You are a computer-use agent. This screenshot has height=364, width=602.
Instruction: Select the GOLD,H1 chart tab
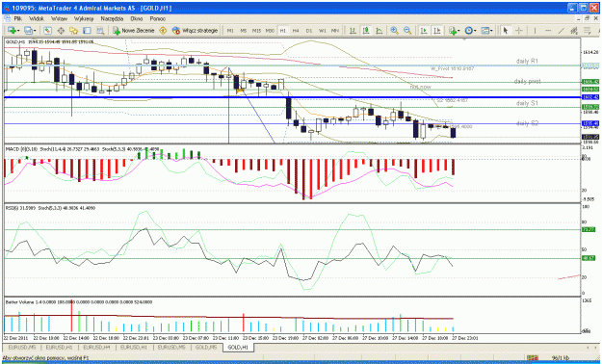coord(238,348)
